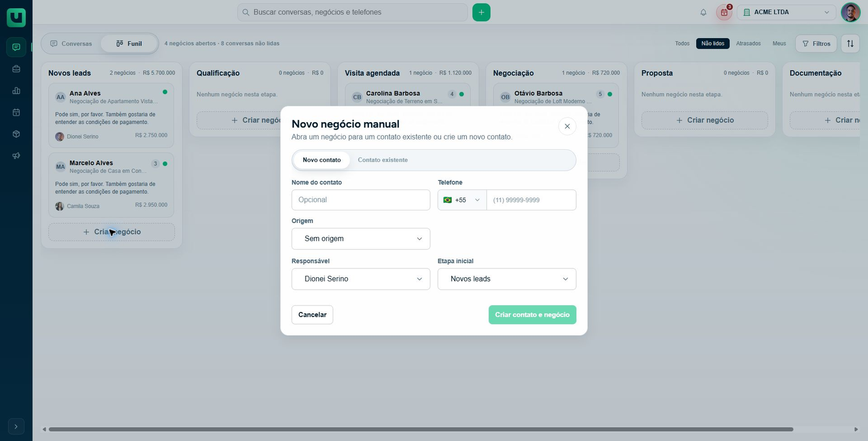The height and width of the screenshot is (441, 868).
Task: Open the Ana Alves deal card
Action: tap(111, 115)
